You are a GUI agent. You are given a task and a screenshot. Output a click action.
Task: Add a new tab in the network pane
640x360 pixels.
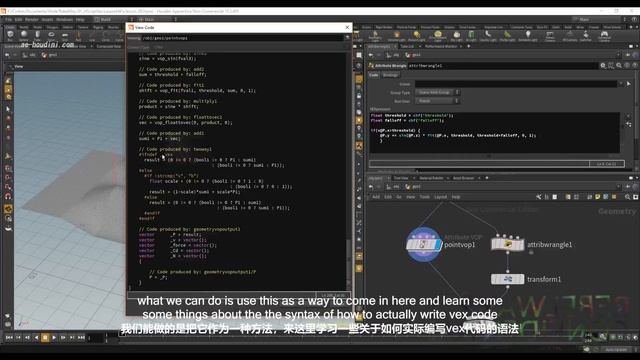click(x=487, y=178)
